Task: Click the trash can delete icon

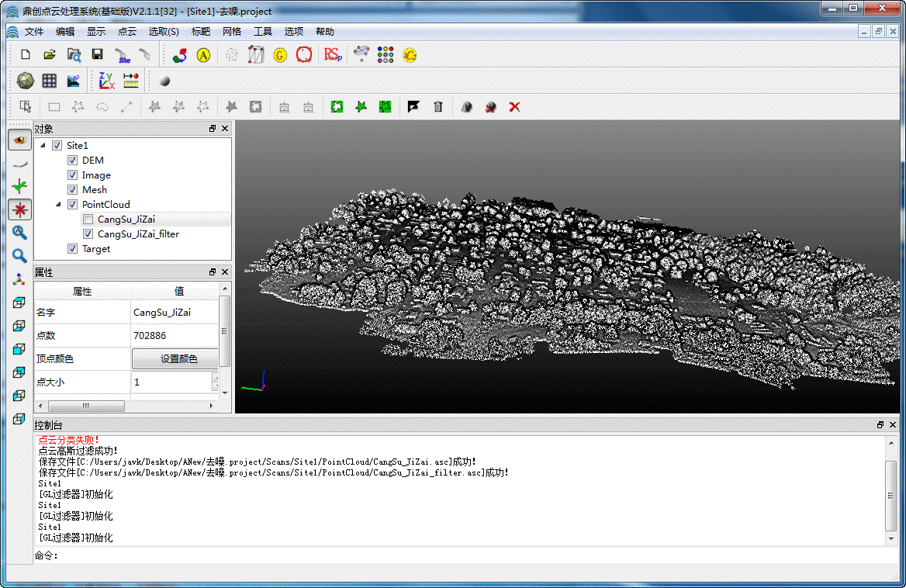Action: coord(438,107)
